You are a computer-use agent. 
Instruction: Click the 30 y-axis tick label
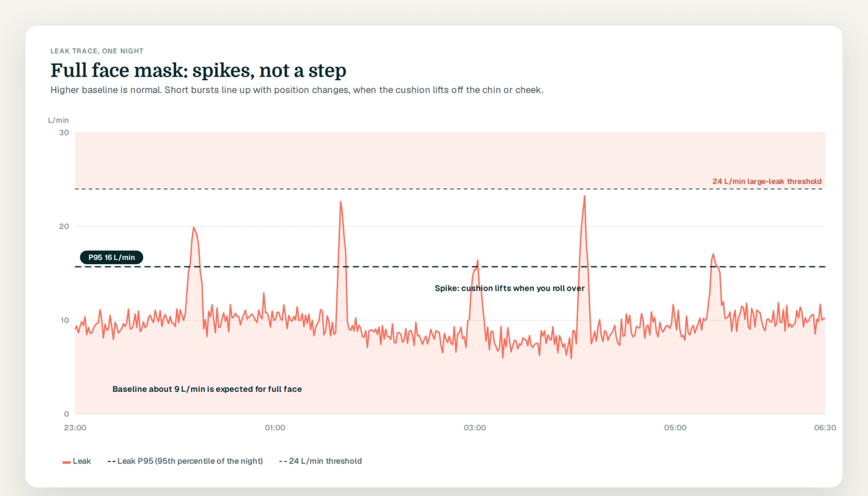tap(64, 132)
